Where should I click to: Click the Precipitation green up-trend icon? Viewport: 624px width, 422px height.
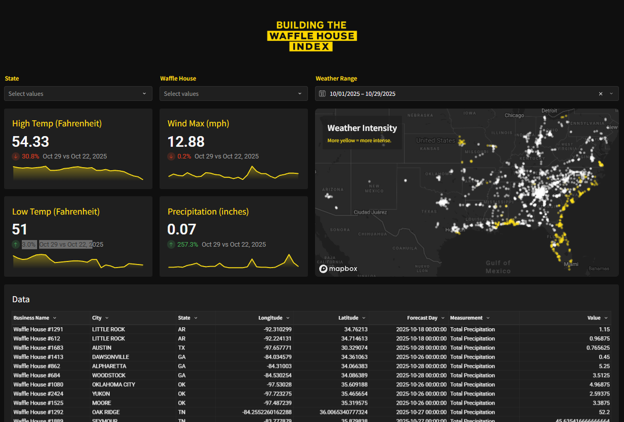[171, 244]
